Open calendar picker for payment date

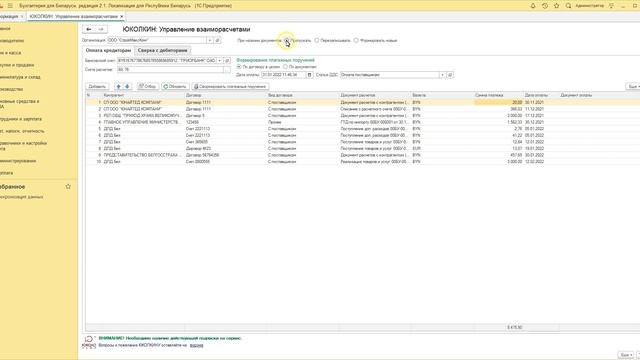pos(309,75)
